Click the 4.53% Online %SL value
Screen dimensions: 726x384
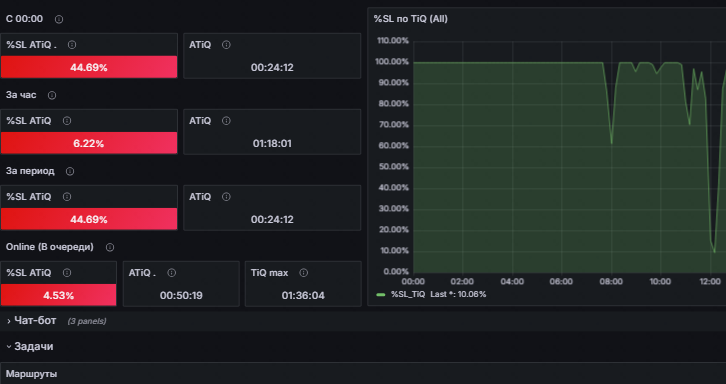click(x=58, y=296)
